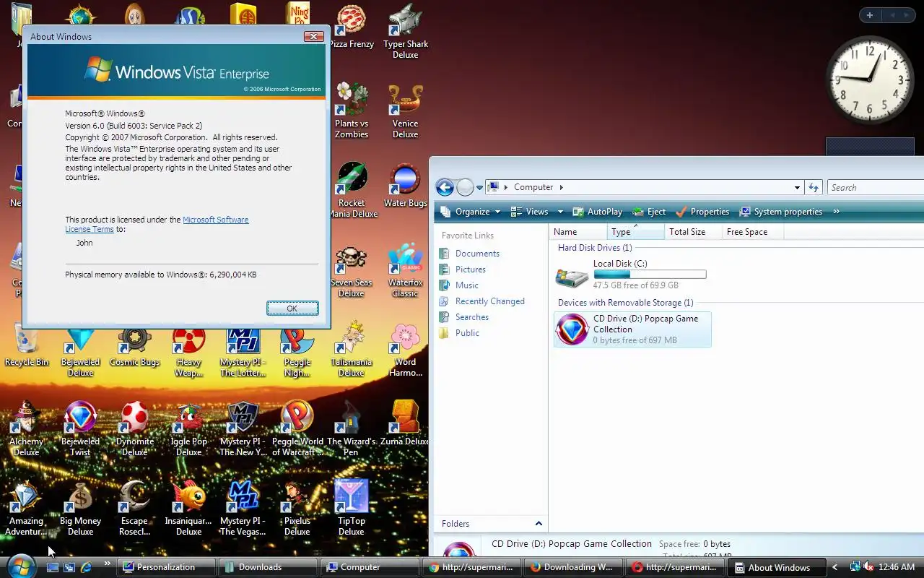Image resolution: width=924 pixels, height=578 pixels.
Task: Sort by Total Size column
Action: [x=693, y=232]
